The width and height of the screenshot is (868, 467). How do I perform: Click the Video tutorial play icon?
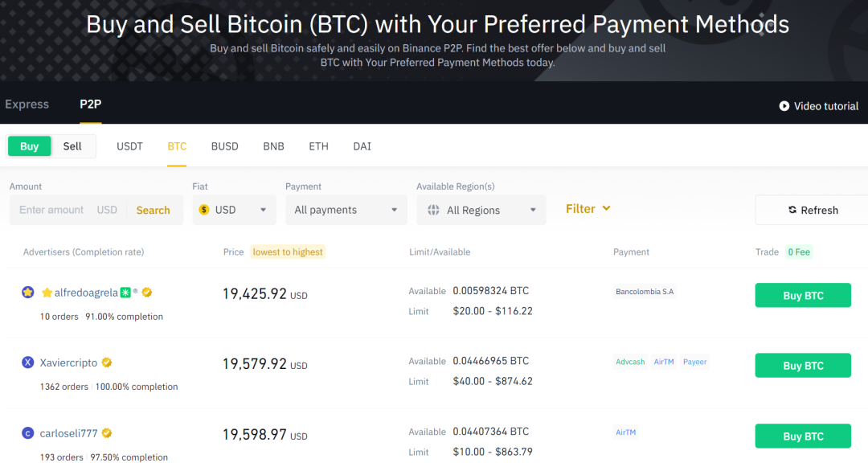[x=784, y=106]
